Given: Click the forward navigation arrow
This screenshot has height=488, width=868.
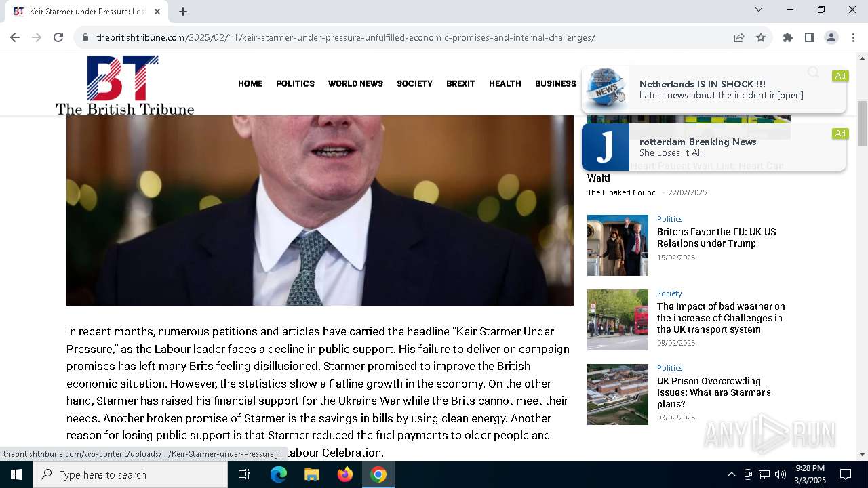Looking at the screenshot, I should click(x=37, y=37).
